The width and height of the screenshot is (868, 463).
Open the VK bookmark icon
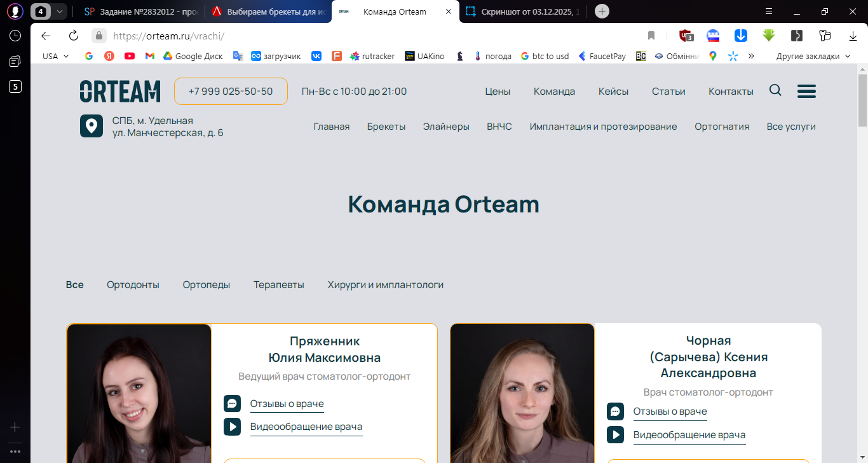point(316,56)
